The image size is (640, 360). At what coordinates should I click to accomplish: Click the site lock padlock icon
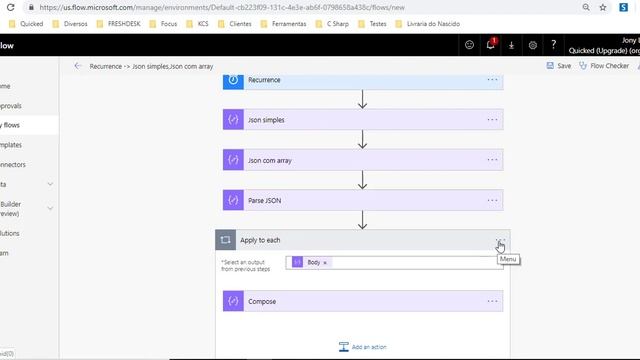31,7
